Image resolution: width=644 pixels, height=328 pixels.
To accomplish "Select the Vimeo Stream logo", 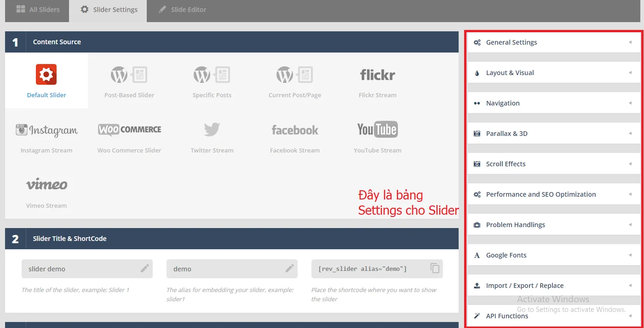I will (46, 185).
